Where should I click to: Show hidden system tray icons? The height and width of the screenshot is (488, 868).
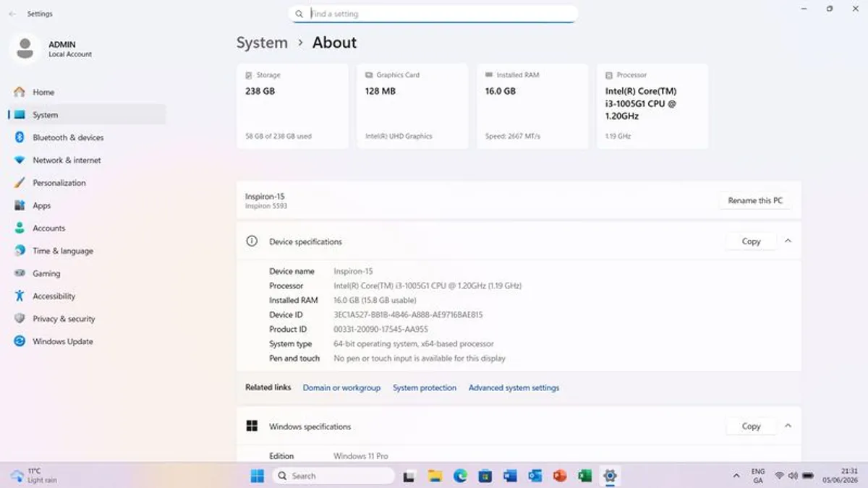point(736,476)
